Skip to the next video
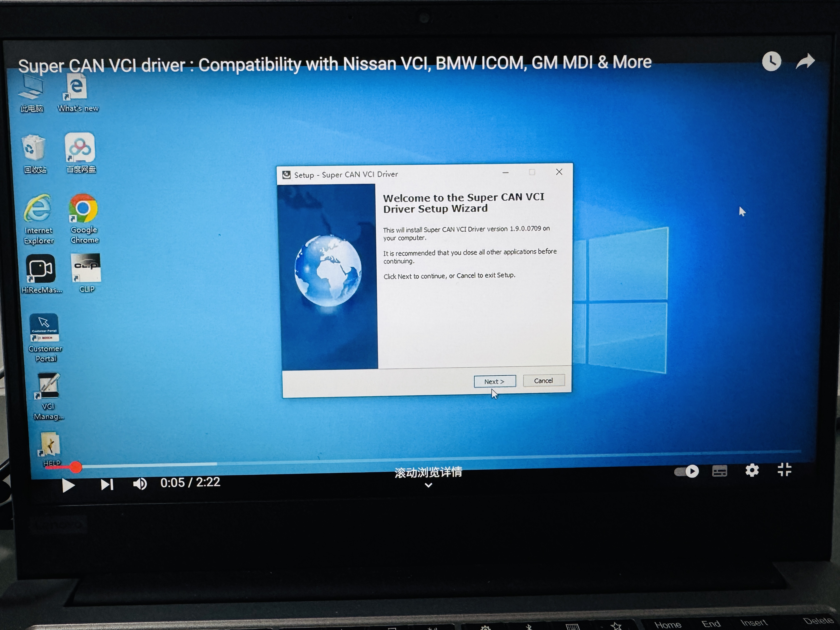 pos(107,484)
